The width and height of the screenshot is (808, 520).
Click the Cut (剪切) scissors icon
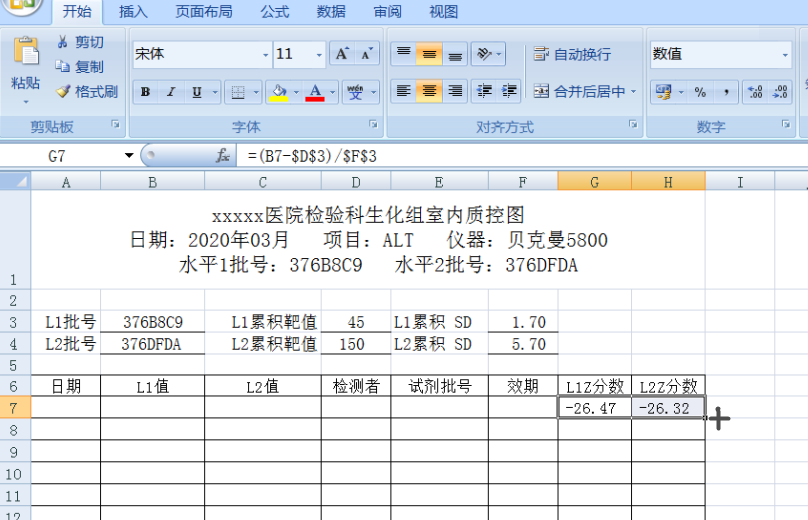(x=63, y=42)
